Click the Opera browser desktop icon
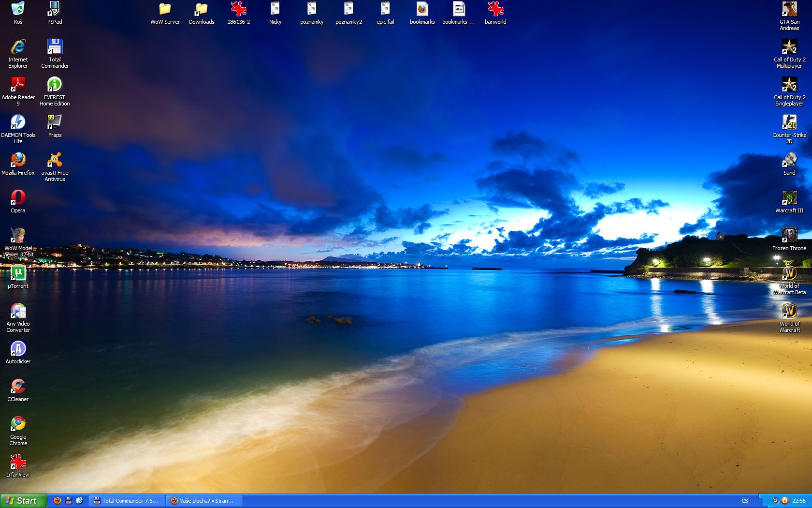Viewport: 812px width, 508px height. click(18, 198)
